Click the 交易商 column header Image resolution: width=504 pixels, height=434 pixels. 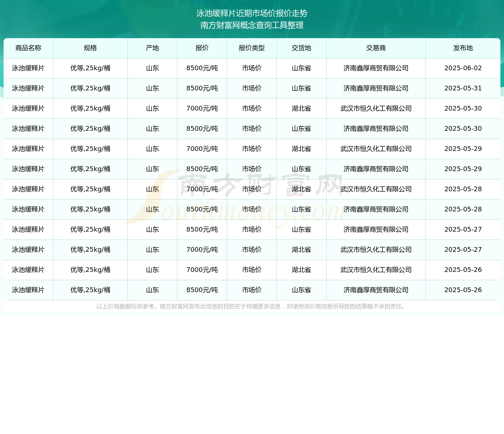click(x=376, y=48)
